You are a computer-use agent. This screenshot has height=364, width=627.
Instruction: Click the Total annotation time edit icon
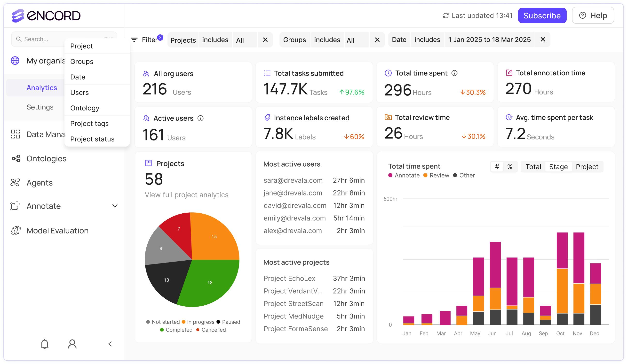point(509,73)
